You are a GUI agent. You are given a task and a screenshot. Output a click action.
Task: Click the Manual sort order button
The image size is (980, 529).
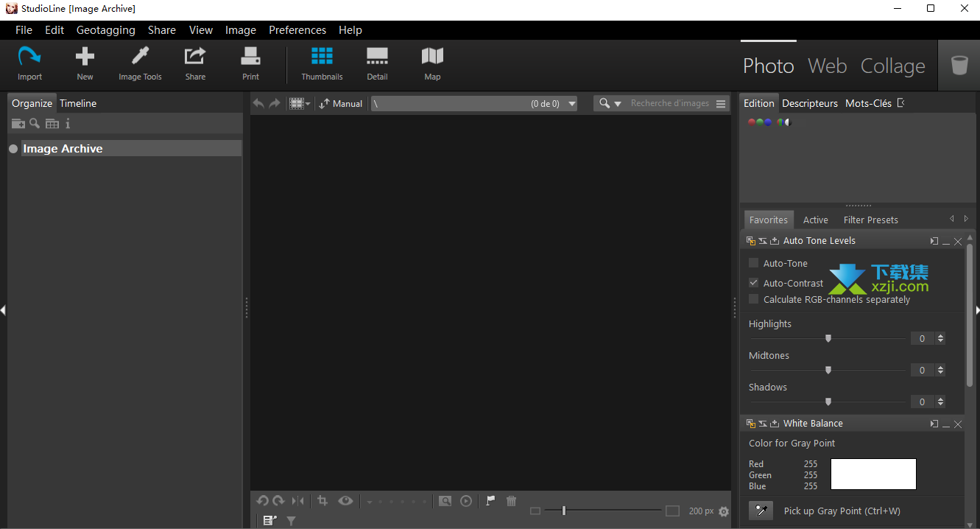coord(340,104)
